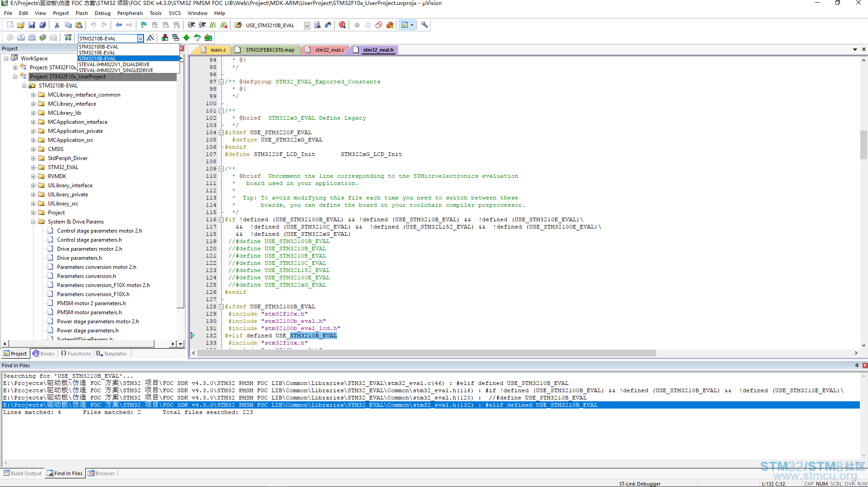Click the Build target icon

[21, 38]
